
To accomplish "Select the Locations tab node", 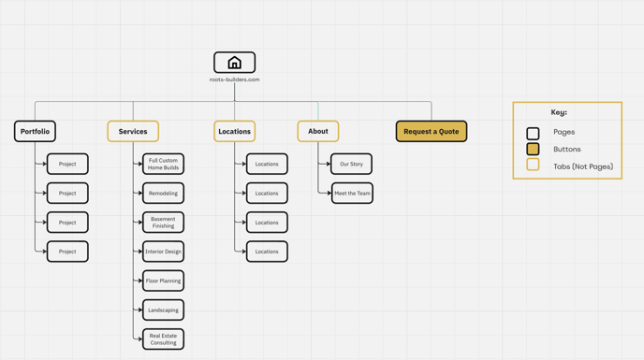I will tap(235, 131).
